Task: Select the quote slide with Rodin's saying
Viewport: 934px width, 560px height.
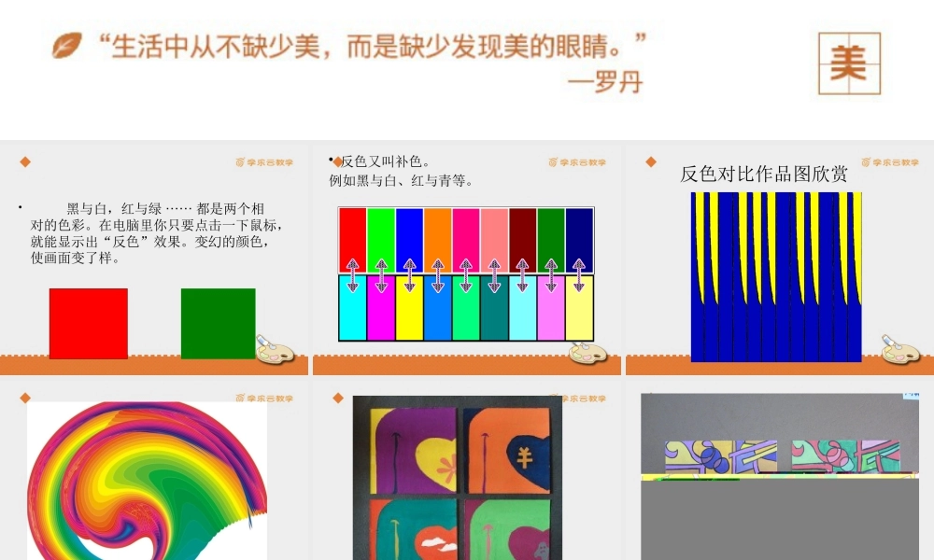Action: click(x=374, y=56)
